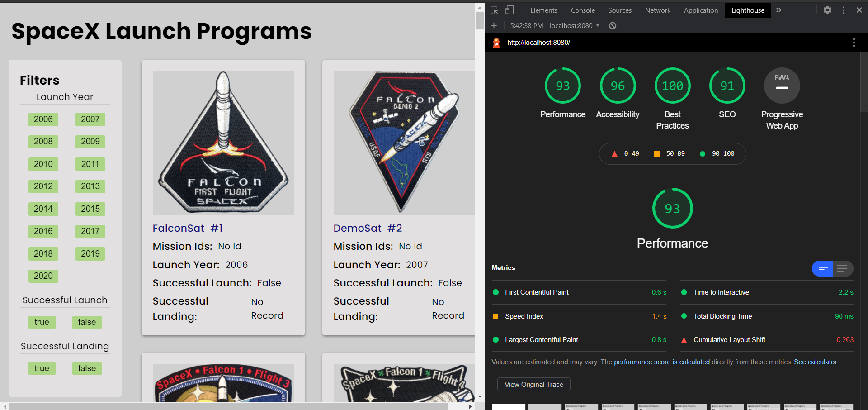Click the View Original Trace button
This screenshot has width=868, height=410.
533,384
